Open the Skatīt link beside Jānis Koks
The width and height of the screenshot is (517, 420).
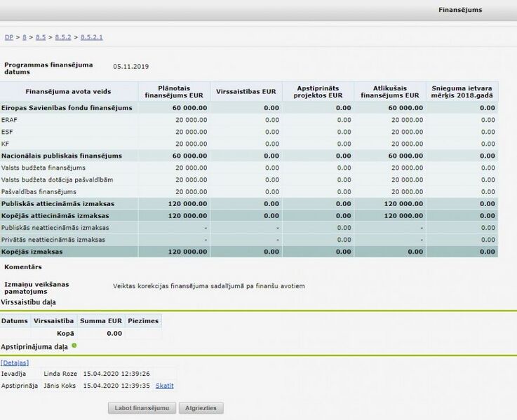tap(165, 386)
